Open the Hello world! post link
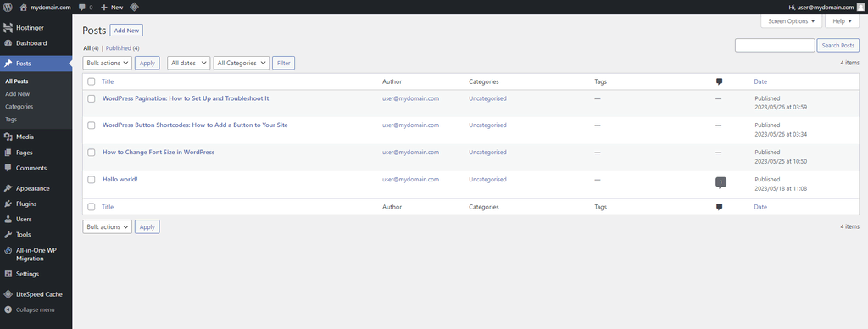 coord(120,180)
